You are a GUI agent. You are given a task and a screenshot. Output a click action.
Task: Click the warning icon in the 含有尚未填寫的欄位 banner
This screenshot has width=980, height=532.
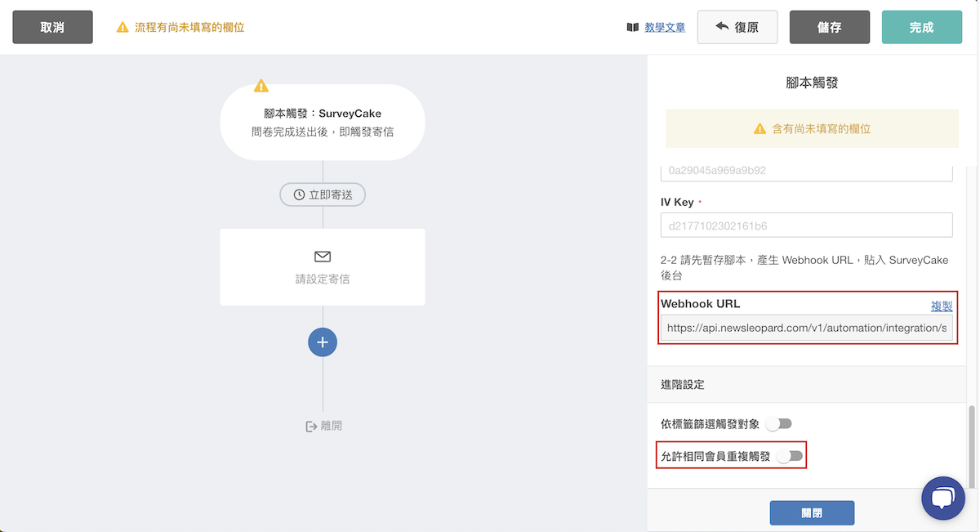click(x=759, y=129)
